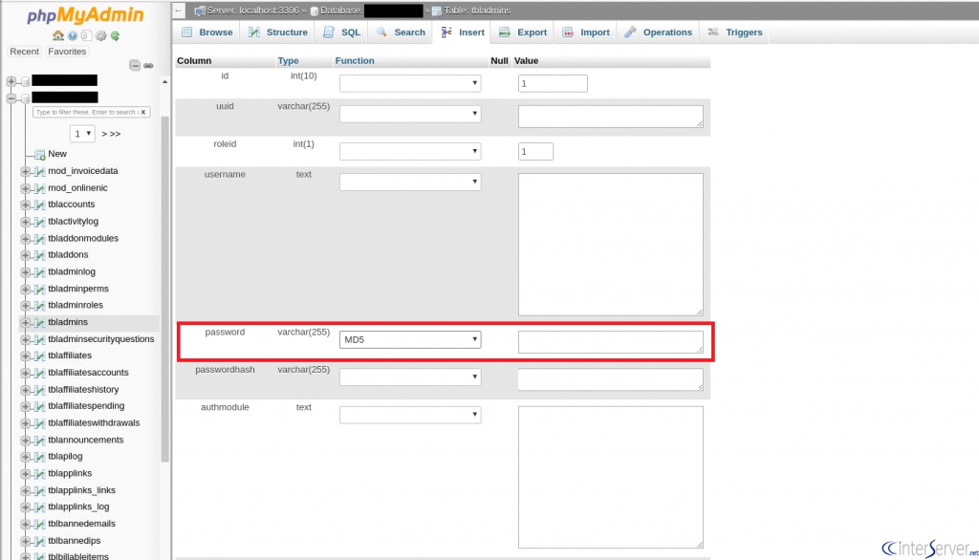Expand the first database node in tree
Screen dimensions: 979x560
tap(11, 81)
